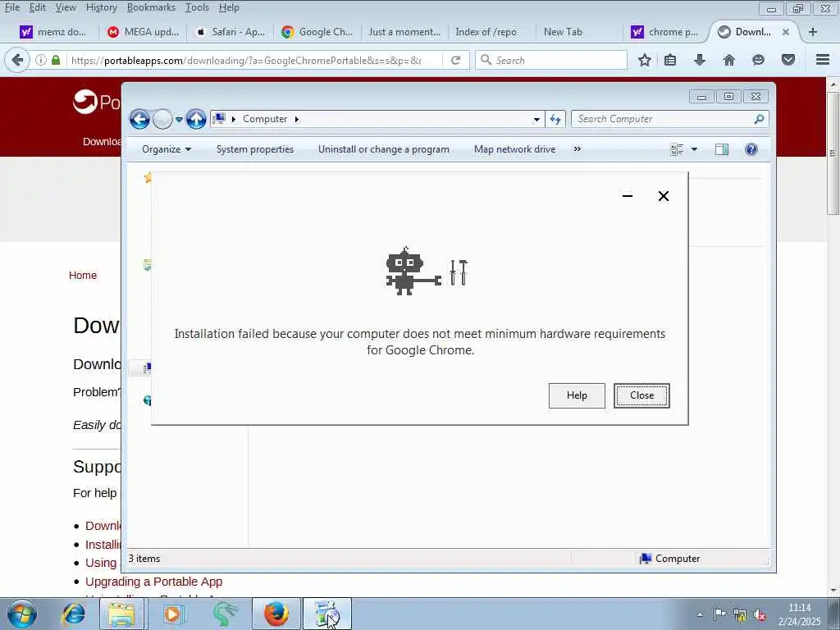Screen dimensions: 840x630
Task: Click Explorer back navigation arrow
Action: [139, 119]
